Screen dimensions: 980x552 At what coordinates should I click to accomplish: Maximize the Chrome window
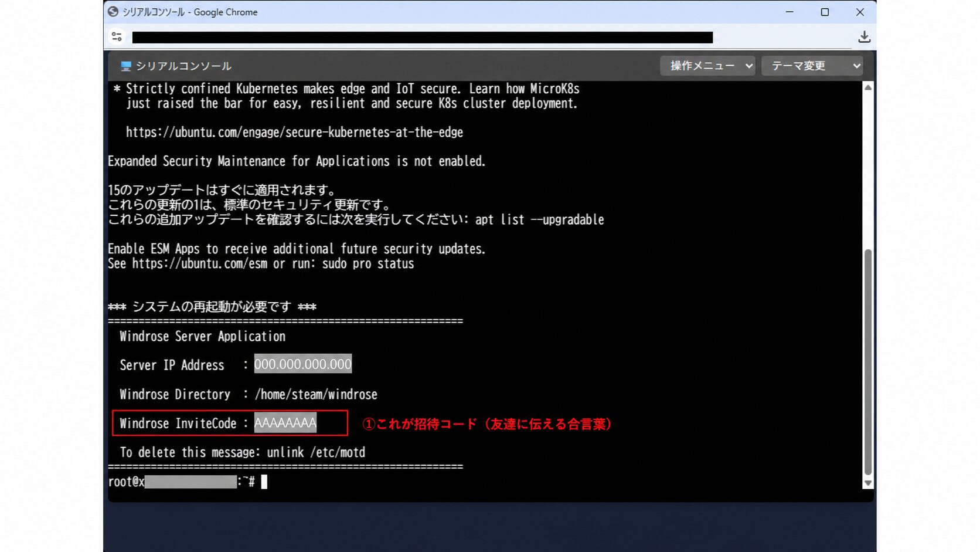coord(825,12)
